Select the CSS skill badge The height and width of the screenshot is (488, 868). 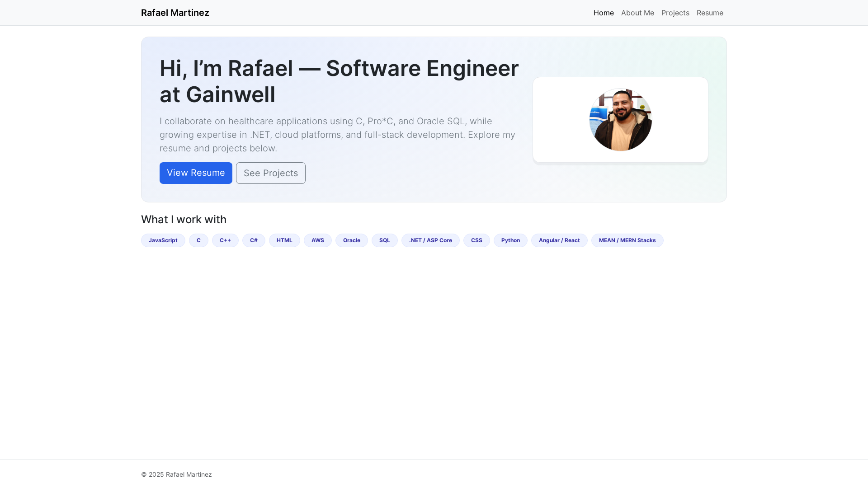[476, 240]
